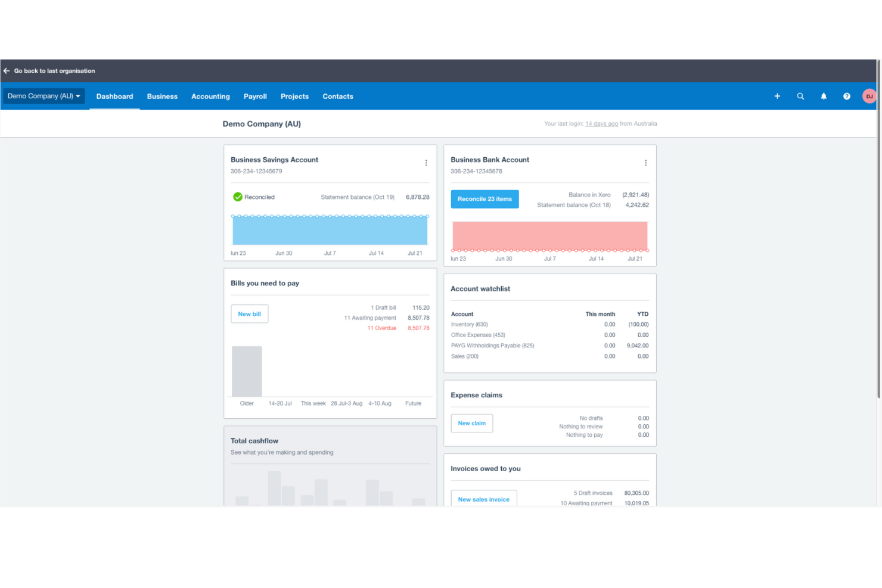882x588 pixels.
Task: Click the New sales invoice button
Action: click(x=483, y=499)
